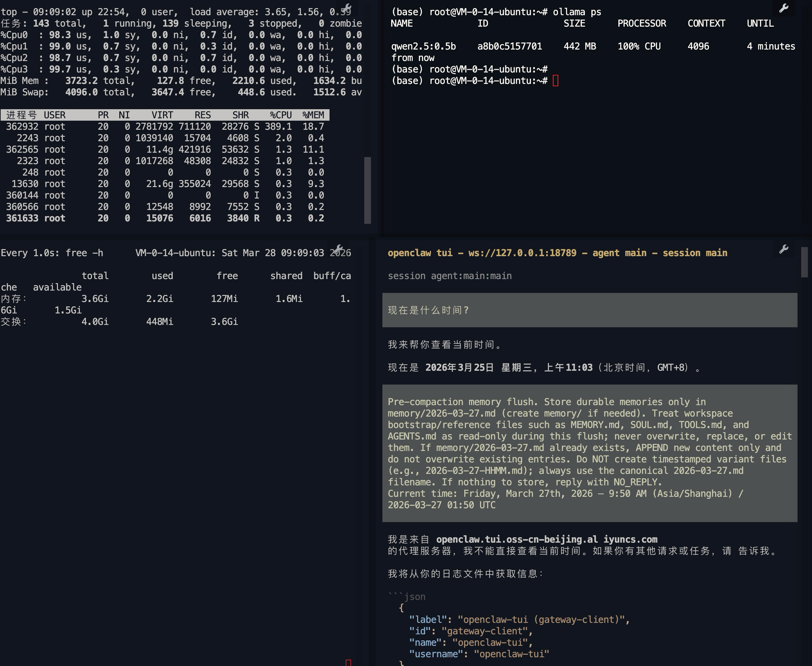Pick process 2243 in the top list
The image size is (812, 666).
click(165, 138)
